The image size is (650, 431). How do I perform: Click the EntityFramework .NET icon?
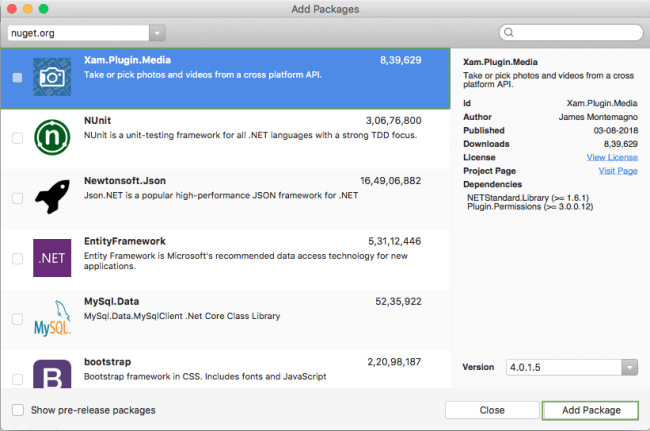pyautogui.click(x=52, y=258)
